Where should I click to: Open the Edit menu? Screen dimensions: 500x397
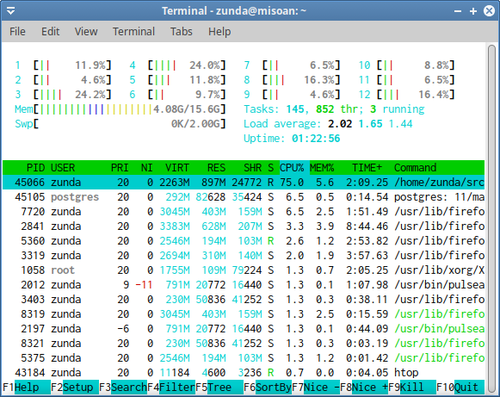(x=50, y=32)
